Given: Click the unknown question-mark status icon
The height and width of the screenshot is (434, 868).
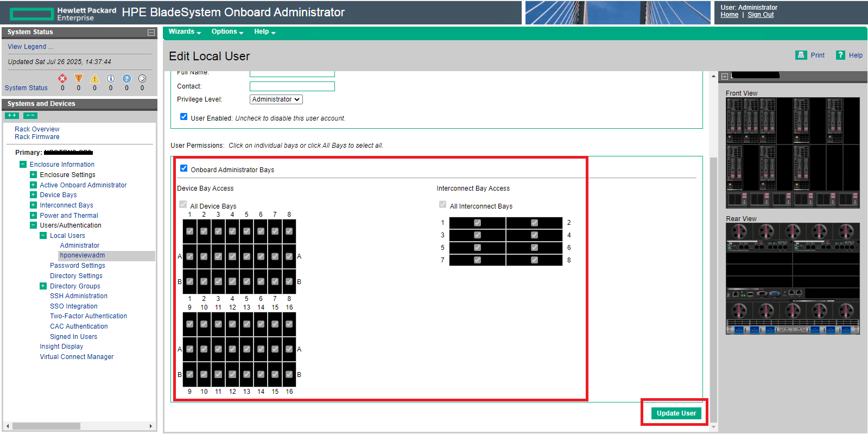Looking at the screenshot, I should click(126, 79).
